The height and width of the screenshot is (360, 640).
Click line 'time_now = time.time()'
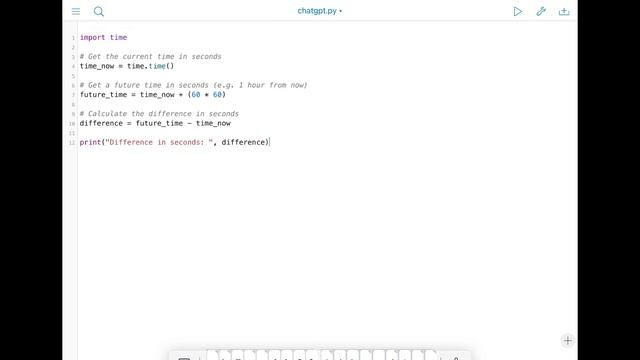point(127,66)
